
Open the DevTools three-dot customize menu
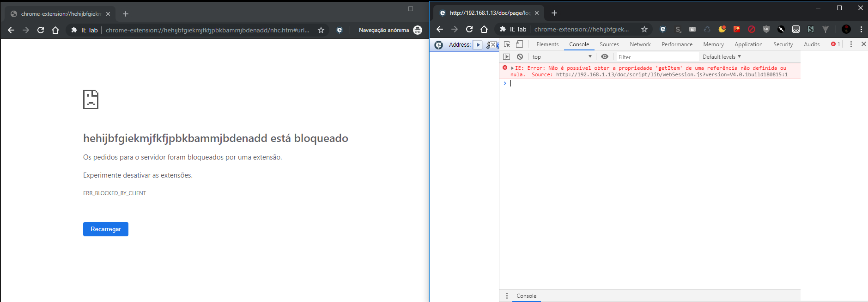tap(851, 44)
